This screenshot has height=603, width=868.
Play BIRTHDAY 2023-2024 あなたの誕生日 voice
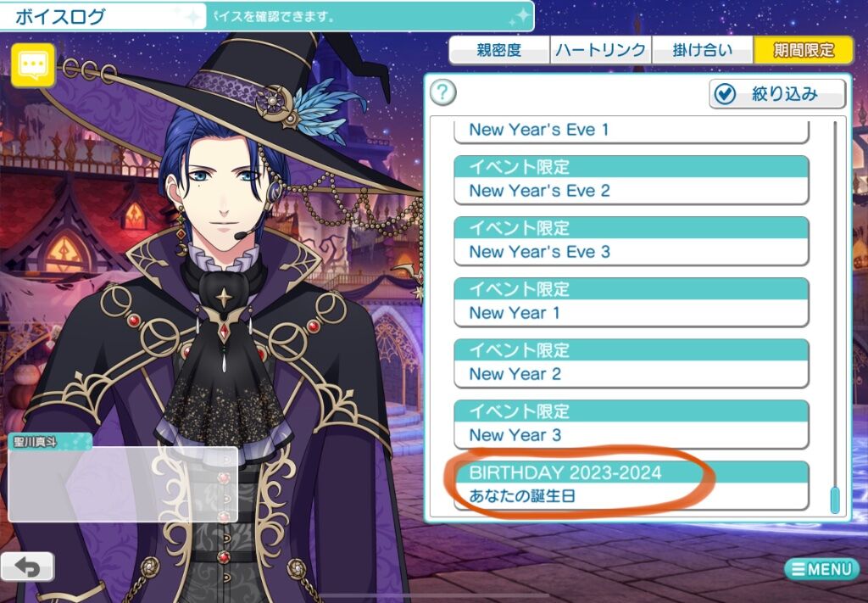pyautogui.click(x=631, y=485)
